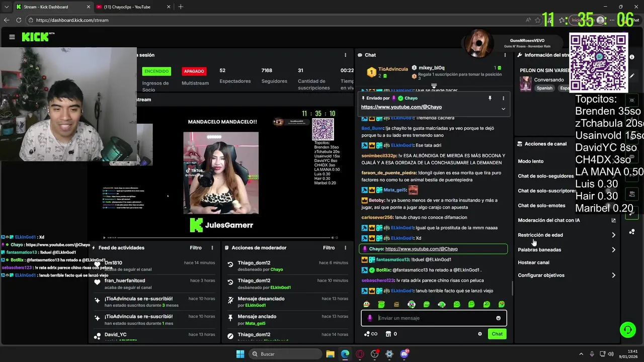The height and width of the screenshot is (362, 644).
Task: Open three-dot menu in Feed de actividades
Action: [212, 248]
